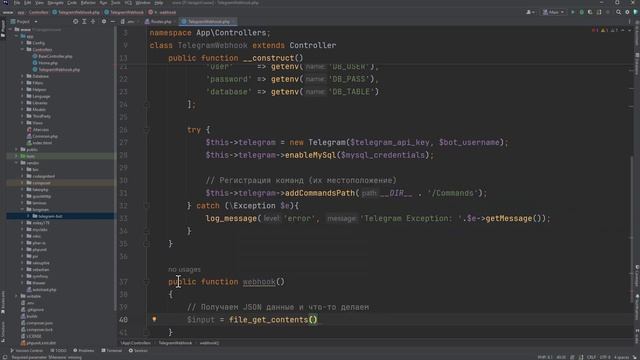
Task: Click the 4 spaces indent status
Action: [x=621, y=357]
